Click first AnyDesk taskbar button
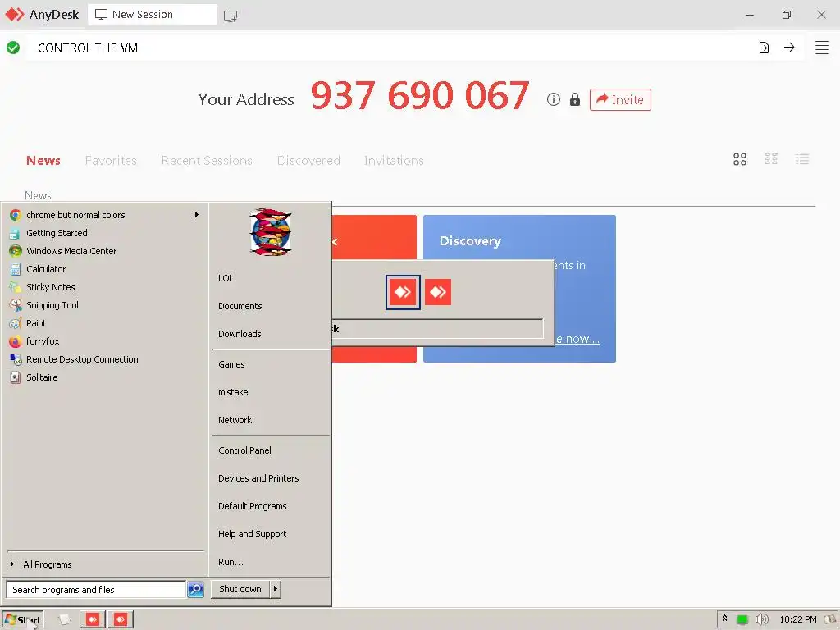The width and height of the screenshot is (840, 630). 93,620
